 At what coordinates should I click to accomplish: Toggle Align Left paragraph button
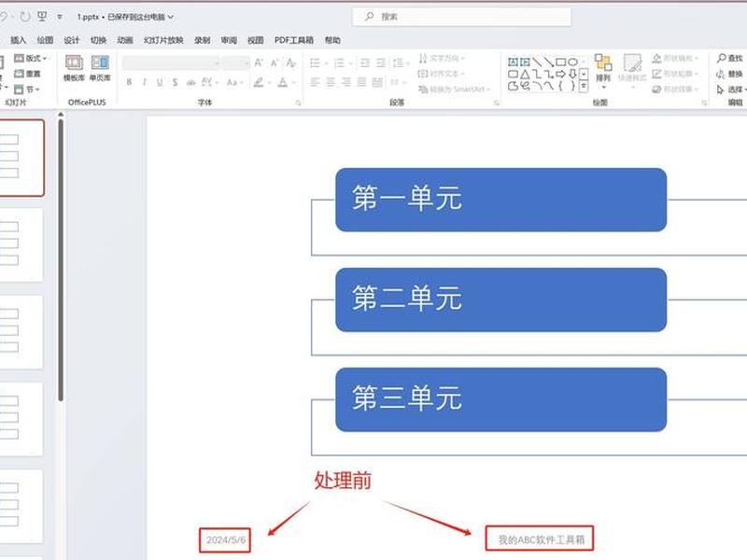point(315,82)
